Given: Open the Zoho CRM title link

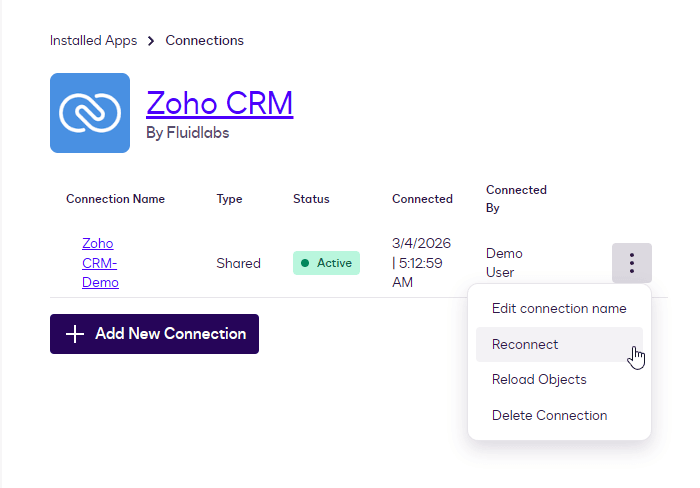Looking at the screenshot, I should 219,103.
